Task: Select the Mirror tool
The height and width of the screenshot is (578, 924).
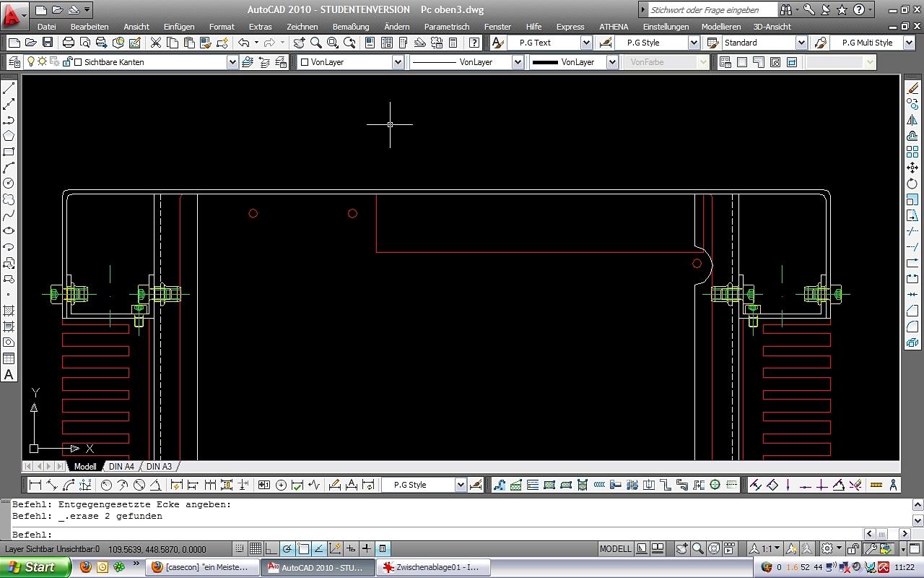Action: coord(912,120)
